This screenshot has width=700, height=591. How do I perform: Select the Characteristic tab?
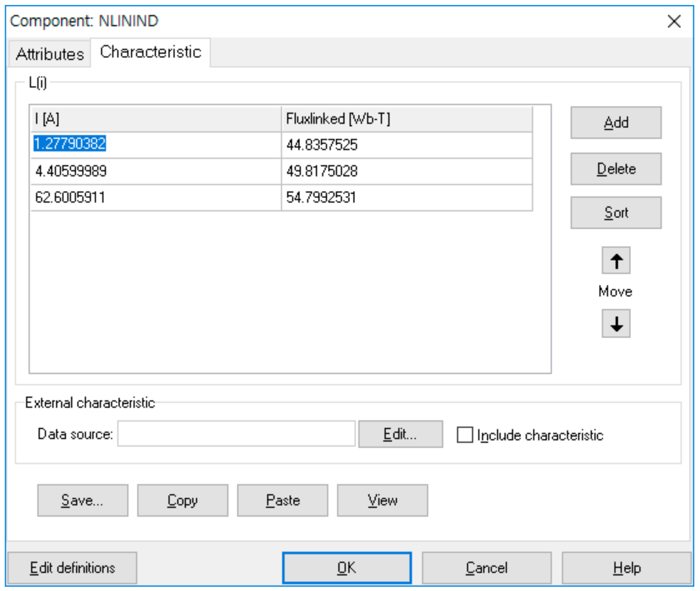150,52
